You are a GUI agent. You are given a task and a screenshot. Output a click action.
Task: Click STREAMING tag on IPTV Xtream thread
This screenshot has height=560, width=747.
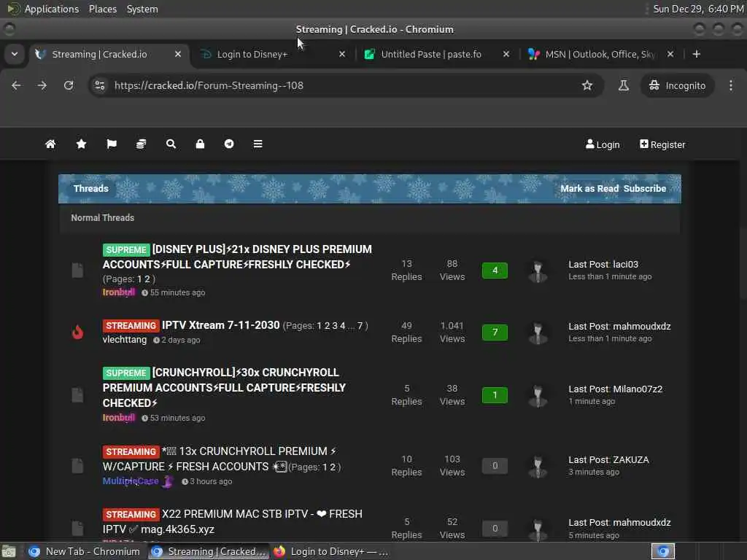(x=131, y=326)
